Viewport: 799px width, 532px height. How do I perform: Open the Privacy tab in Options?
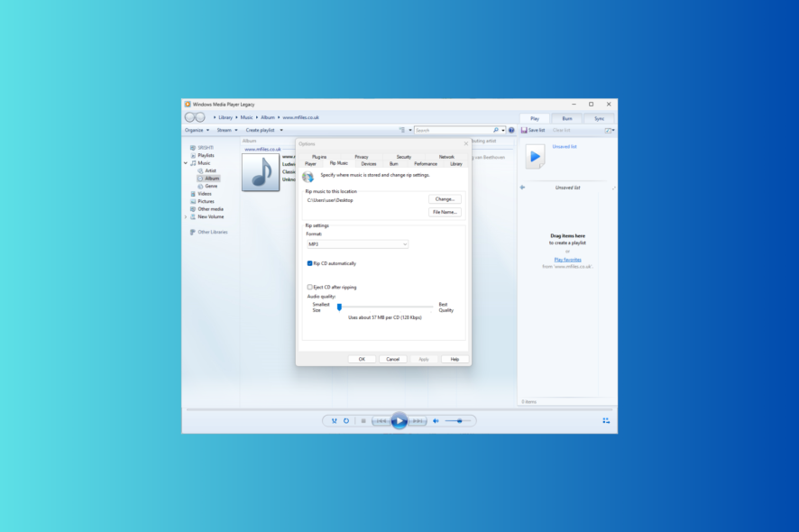coord(362,157)
